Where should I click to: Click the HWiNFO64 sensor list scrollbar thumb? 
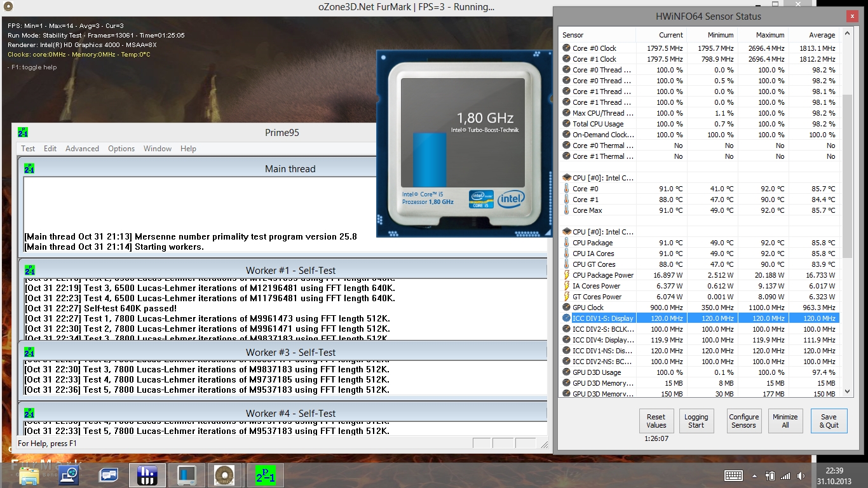pos(847,176)
